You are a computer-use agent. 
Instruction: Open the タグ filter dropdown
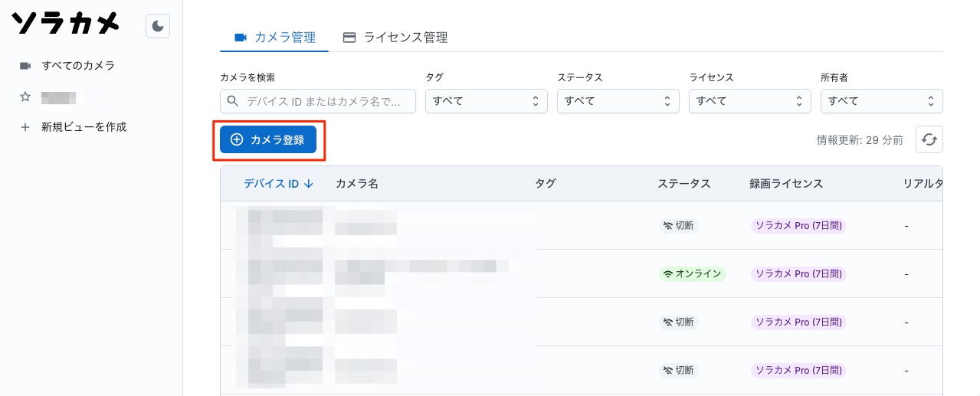(x=487, y=101)
